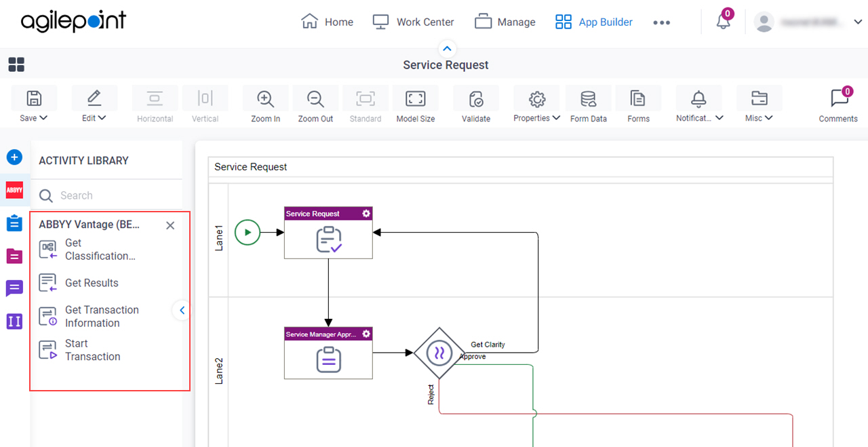
Task: Select the Service Request activity shape
Action: click(x=328, y=233)
